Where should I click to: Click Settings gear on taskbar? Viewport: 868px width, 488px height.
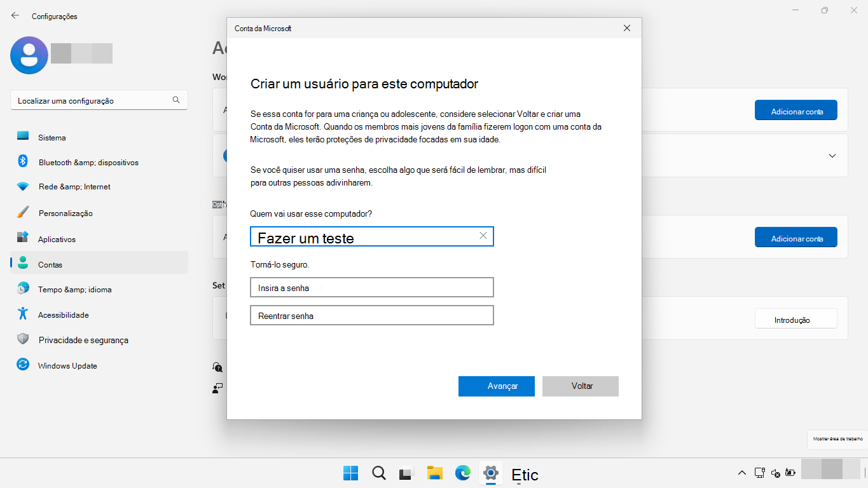pyautogui.click(x=490, y=473)
